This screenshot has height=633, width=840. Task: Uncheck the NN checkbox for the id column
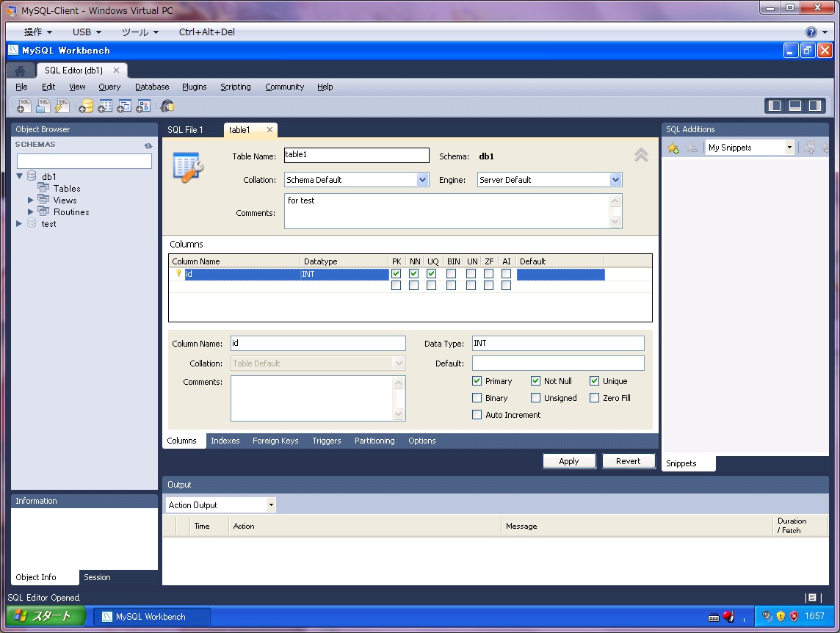coord(413,274)
